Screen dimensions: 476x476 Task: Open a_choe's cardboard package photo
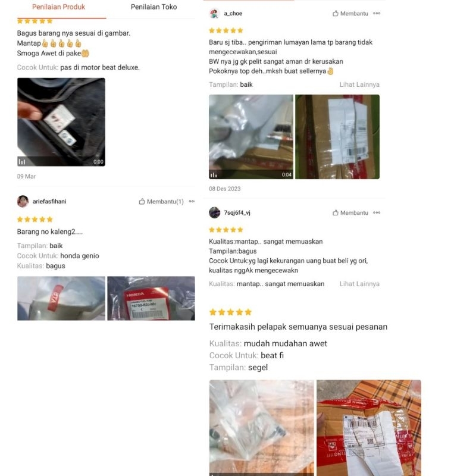(x=337, y=137)
